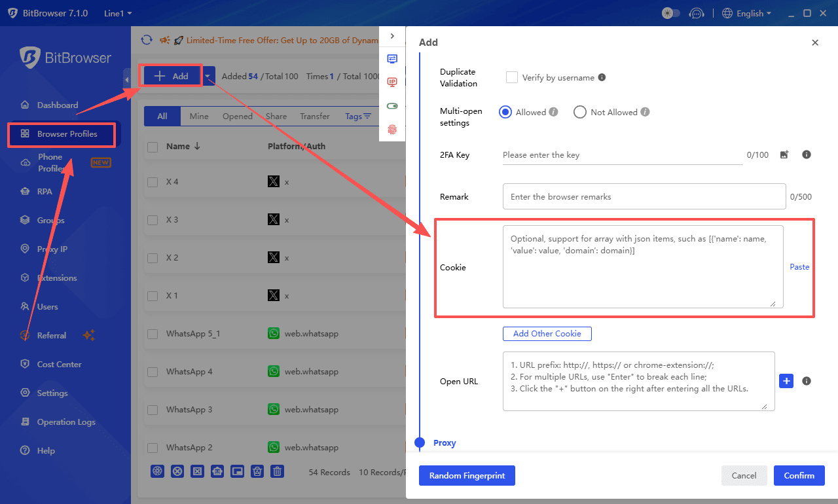This screenshot has height=504, width=838.
Task: Click the info icon next to Not Allowed
Action: tap(645, 112)
